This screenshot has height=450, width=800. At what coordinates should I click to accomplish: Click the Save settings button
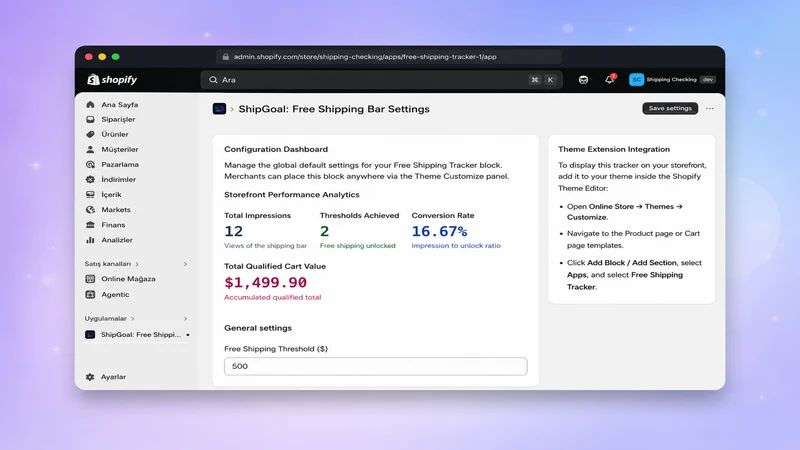tap(670, 108)
